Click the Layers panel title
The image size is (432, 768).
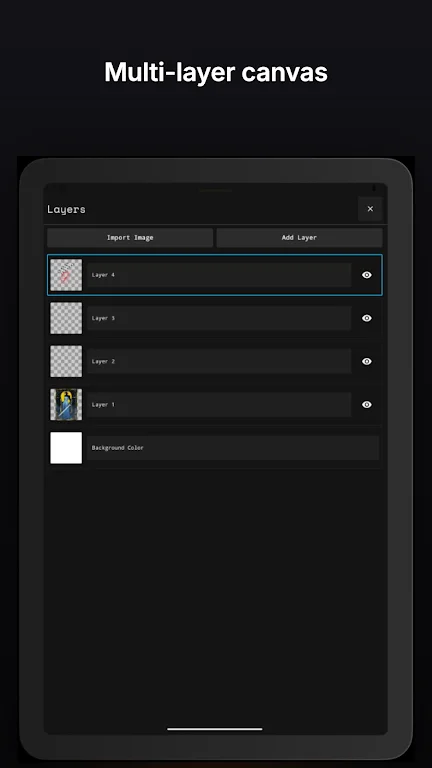(66, 209)
